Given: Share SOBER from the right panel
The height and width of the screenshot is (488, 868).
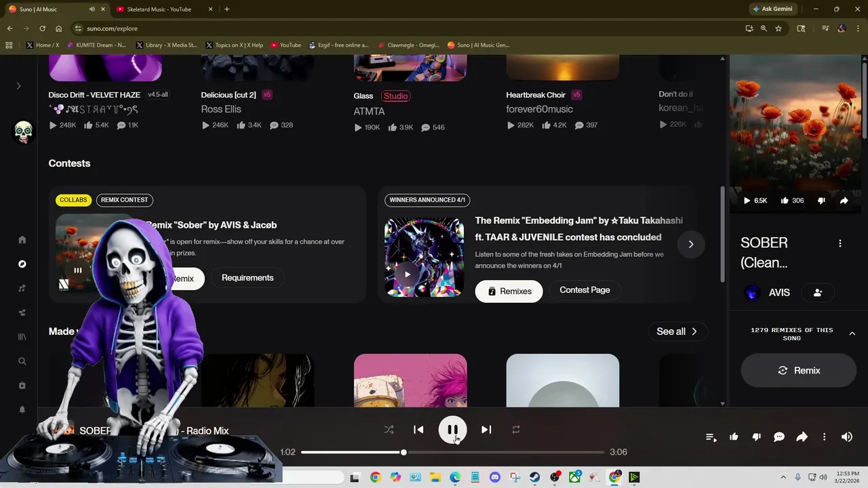Looking at the screenshot, I should [844, 201].
